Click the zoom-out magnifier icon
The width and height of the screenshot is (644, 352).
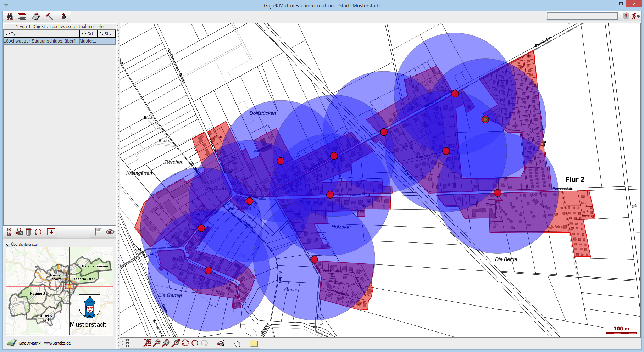click(x=156, y=343)
